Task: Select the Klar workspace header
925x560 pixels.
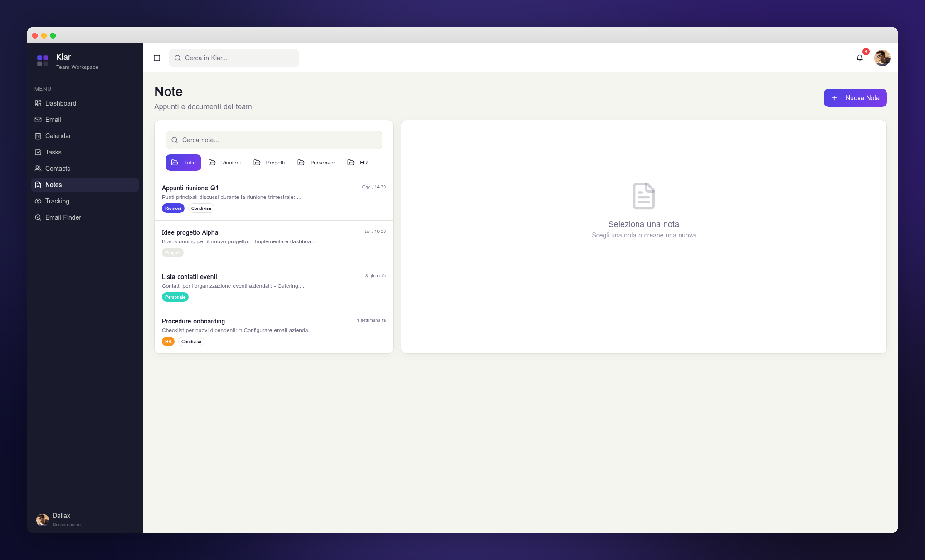Action: pyautogui.click(x=63, y=57)
